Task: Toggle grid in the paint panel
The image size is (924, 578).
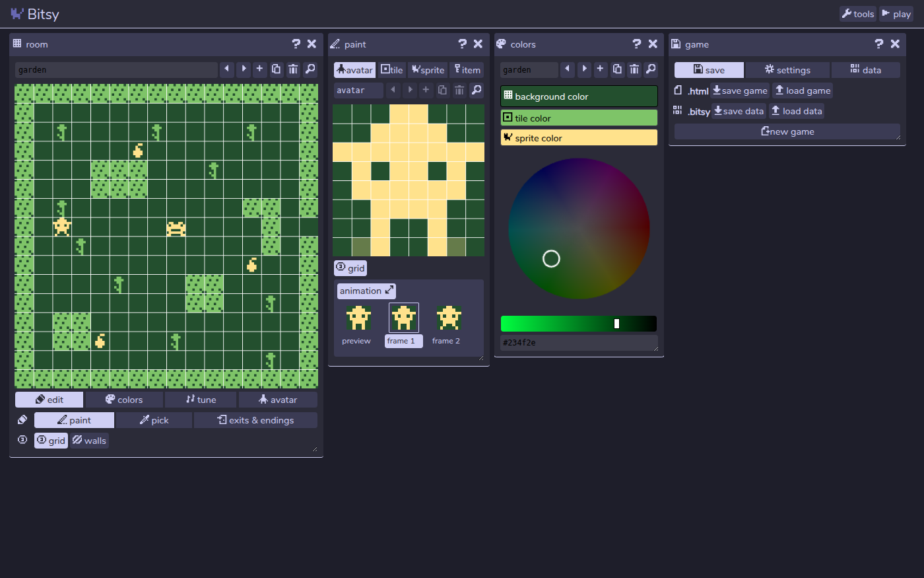Action: click(350, 268)
